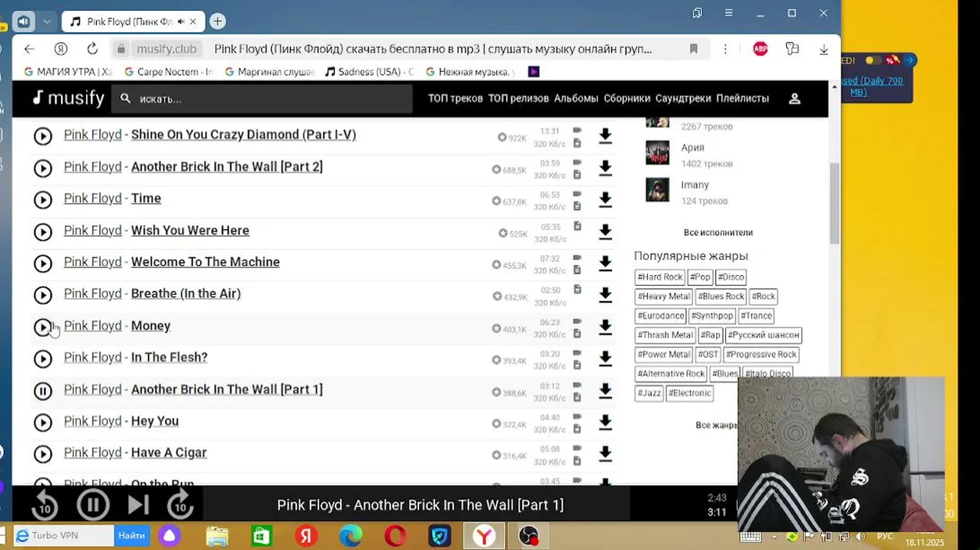The width and height of the screenshot is (980, 550).
Task: Download Have A Cigar track
Action: tap(605, 455)
